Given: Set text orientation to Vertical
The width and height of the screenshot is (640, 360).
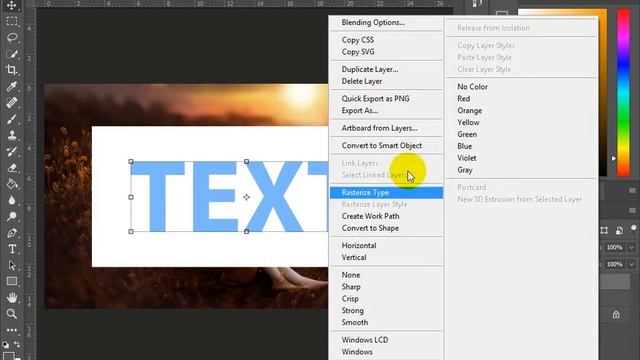Looking at the screenshot, I should (354, 258).
